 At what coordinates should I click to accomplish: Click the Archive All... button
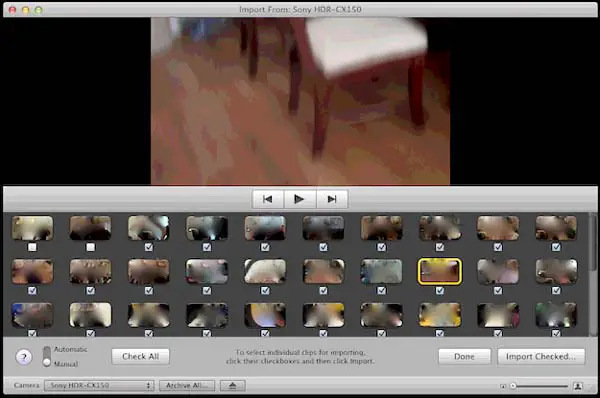coord(187,385)
